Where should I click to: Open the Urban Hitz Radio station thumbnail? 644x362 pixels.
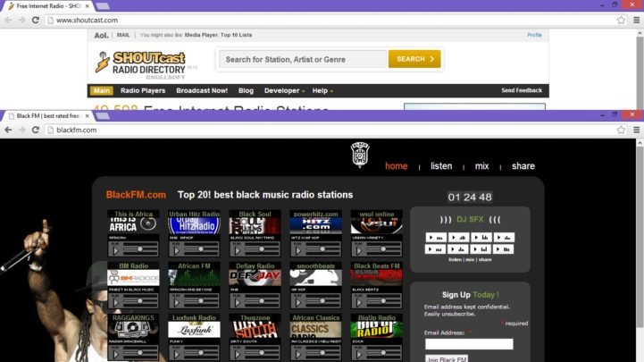(x=194, y=226)
